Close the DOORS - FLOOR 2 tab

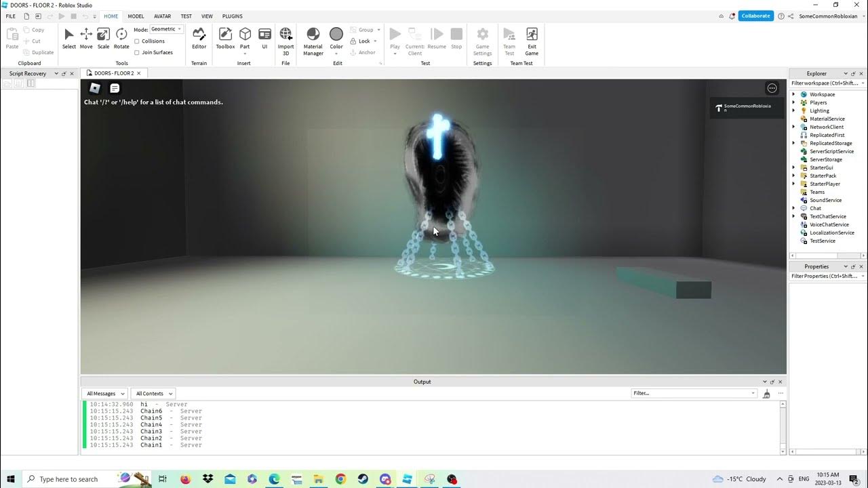point(139,73)
